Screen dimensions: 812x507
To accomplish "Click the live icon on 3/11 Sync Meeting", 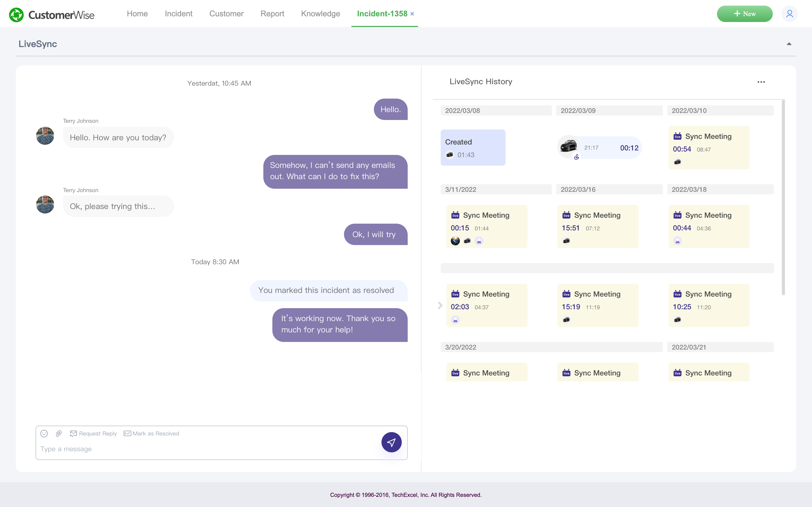I will pyautogui.click(x=455, y=215).
